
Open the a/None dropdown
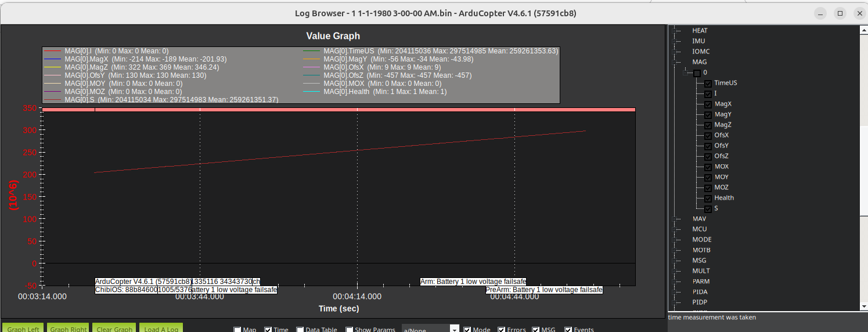[x=430, y=329]
